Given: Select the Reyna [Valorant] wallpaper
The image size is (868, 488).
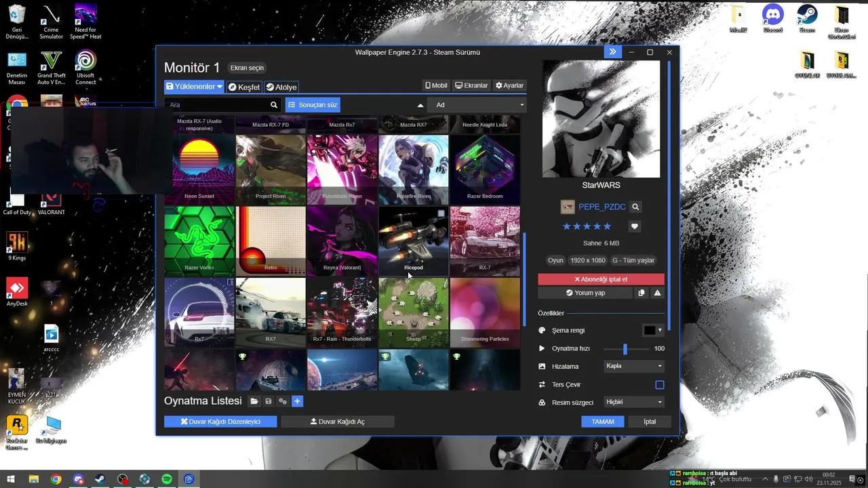Looking at the screenshot, I should 342,241.
